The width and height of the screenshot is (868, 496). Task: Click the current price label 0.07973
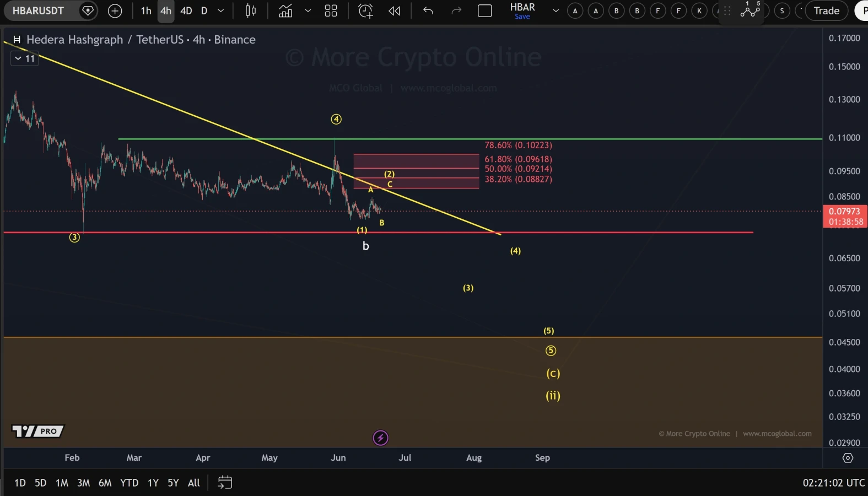[x=845, y=212]
